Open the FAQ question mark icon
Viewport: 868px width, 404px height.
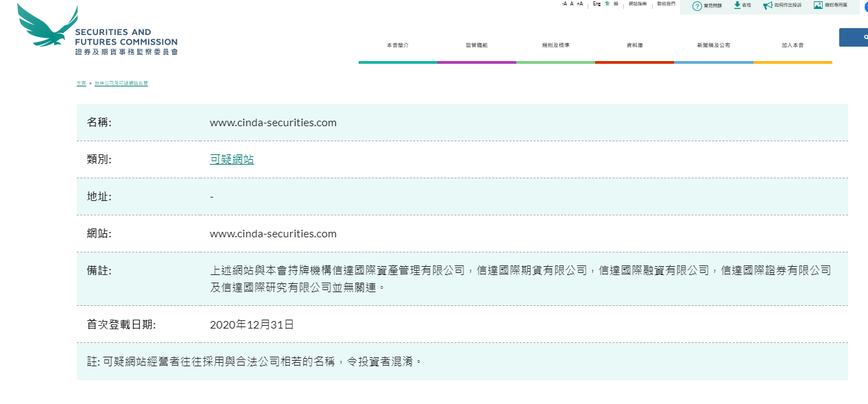click(x=697, y=5)
